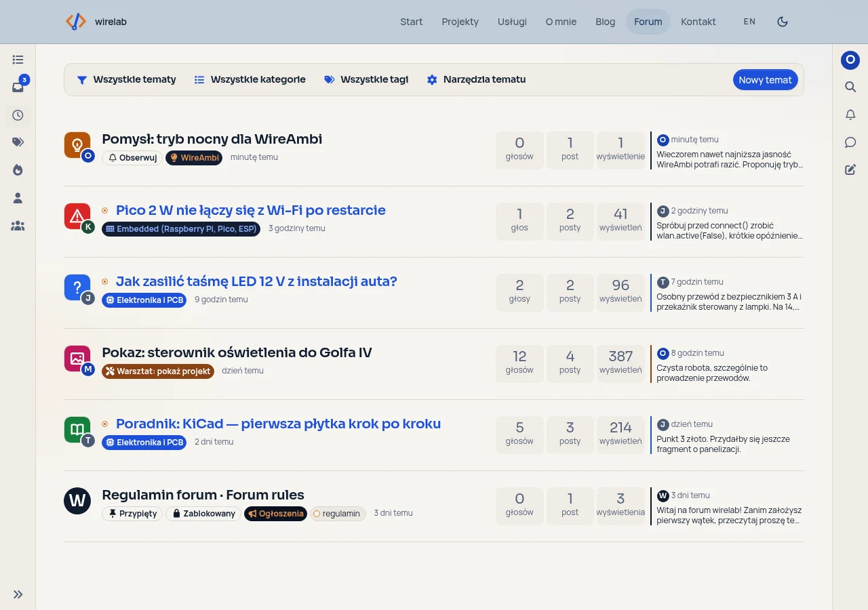Show popular topics flame icon
Screen dimensions: 868x610
pyautogui.click(x=18, y=170)
